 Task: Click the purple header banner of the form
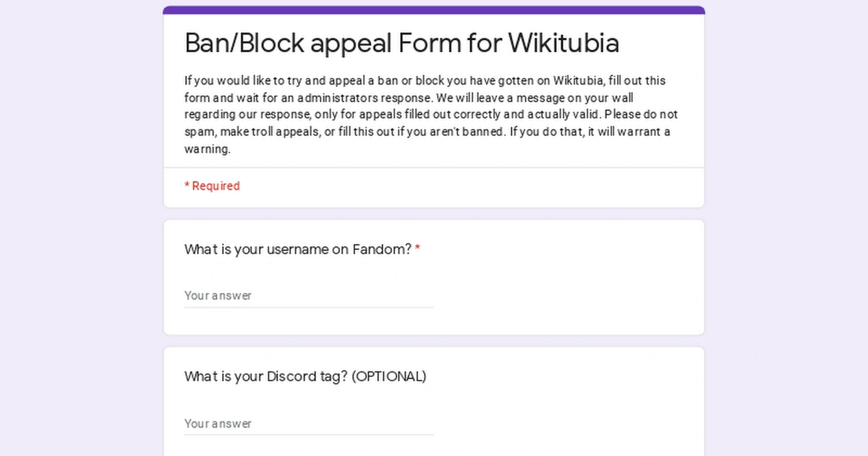tap(434, 9)
